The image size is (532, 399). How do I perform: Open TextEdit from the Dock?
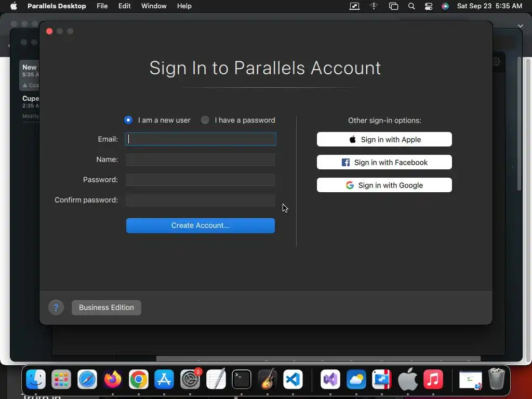pyautogui.click(x=216, y=379)
